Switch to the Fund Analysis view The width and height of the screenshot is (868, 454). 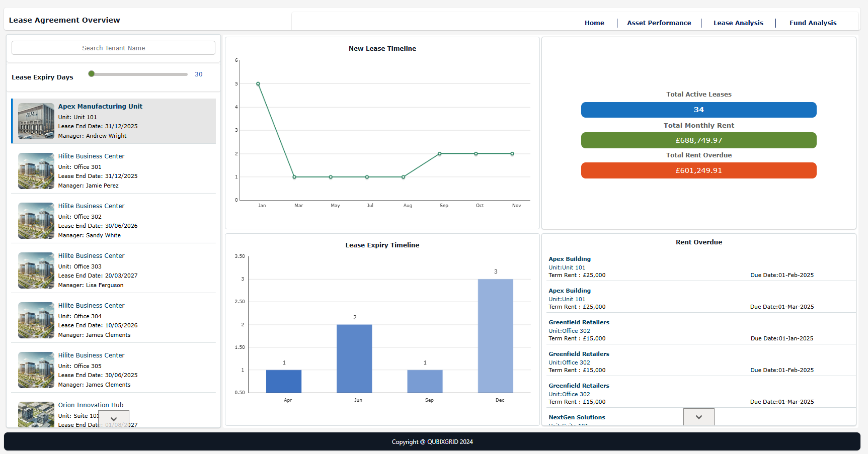[813, 23]
